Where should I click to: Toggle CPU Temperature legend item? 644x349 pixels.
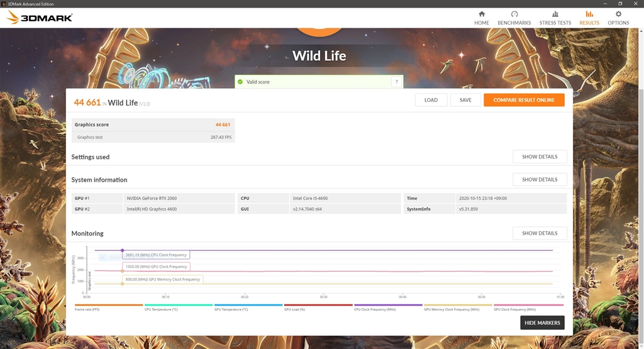tap(178, 307)
